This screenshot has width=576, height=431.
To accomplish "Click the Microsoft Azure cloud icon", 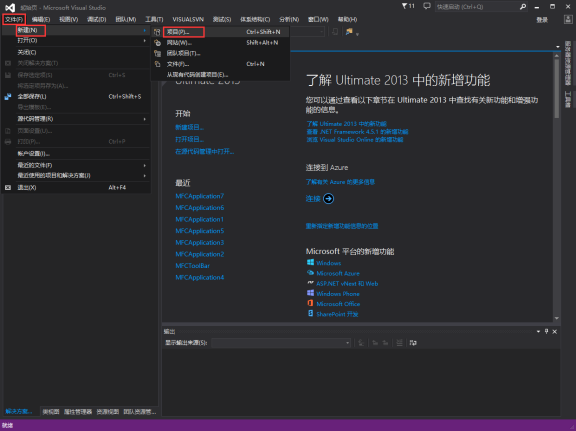I will tap(310, 273).
